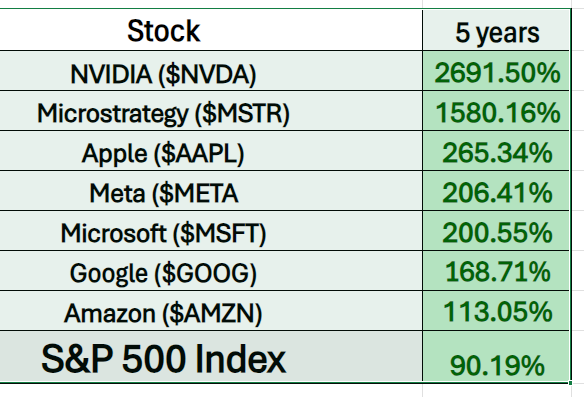Select the 206.41% cell
The image size is (584, 397).
point(496,191)
